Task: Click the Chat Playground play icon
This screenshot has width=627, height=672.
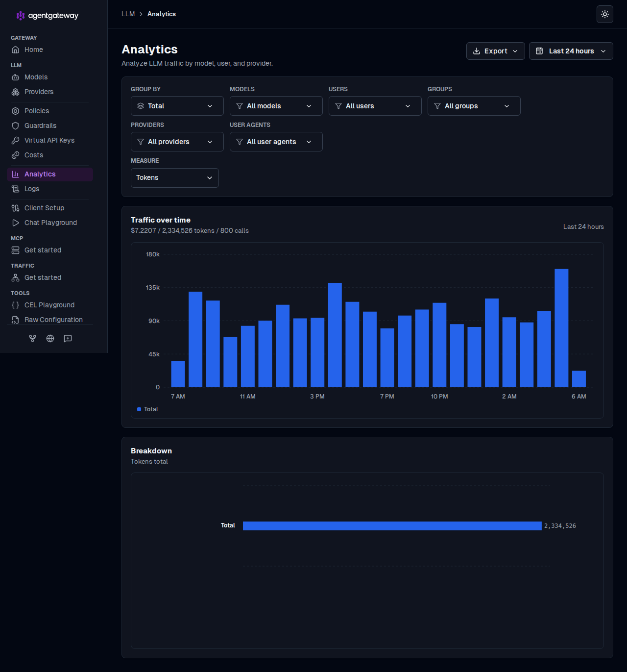Action: [x=15, y=223]
